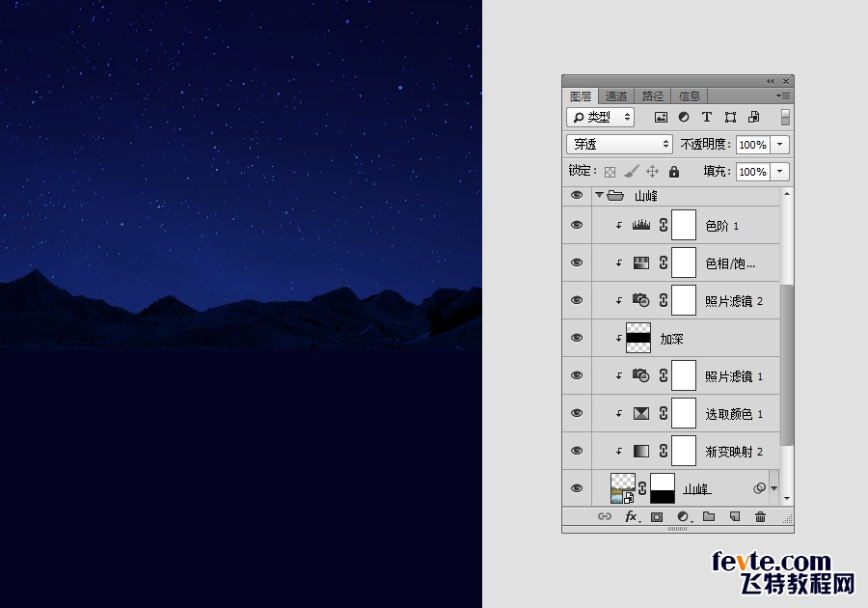Viewport: 868px width, 608px height.
Task: Expand smart filters arrow on 山峰 layer
Action: pyautogui.click(x=773, y=488)
